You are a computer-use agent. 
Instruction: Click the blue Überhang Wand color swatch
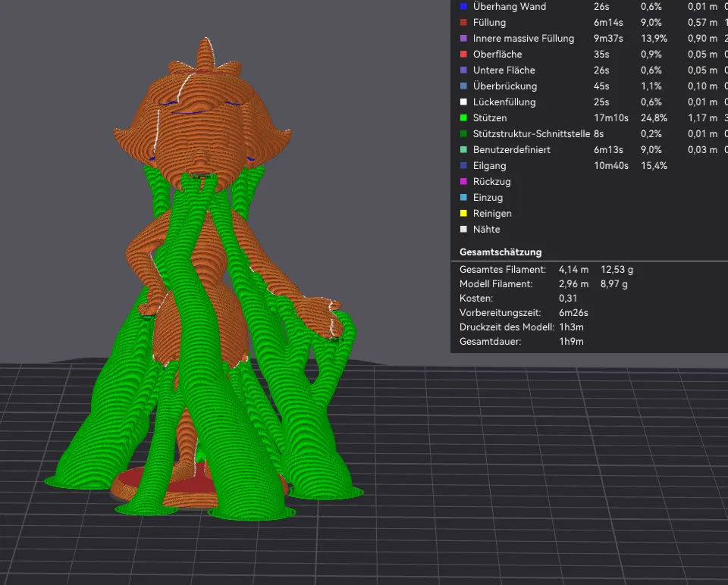click(463, 7)
